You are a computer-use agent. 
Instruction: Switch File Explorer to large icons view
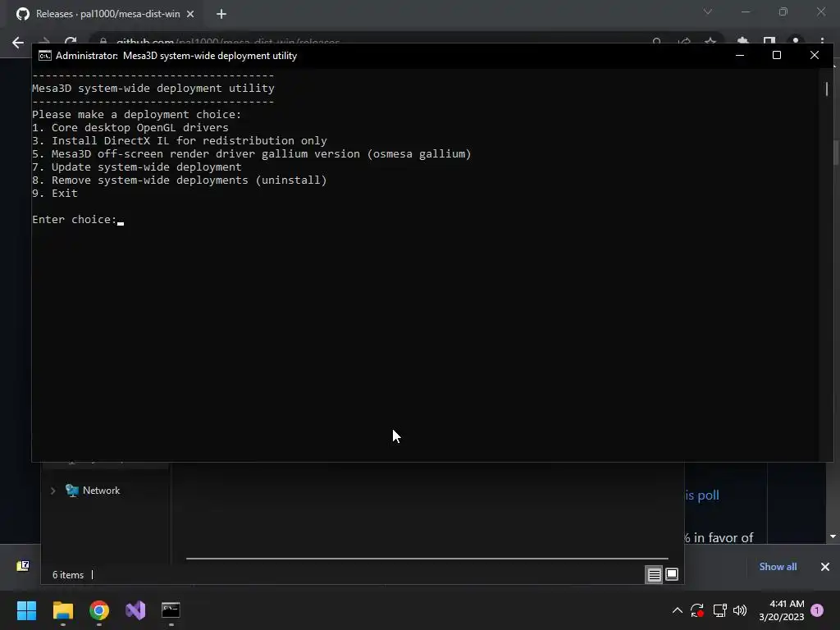click(x=672, y=575)
